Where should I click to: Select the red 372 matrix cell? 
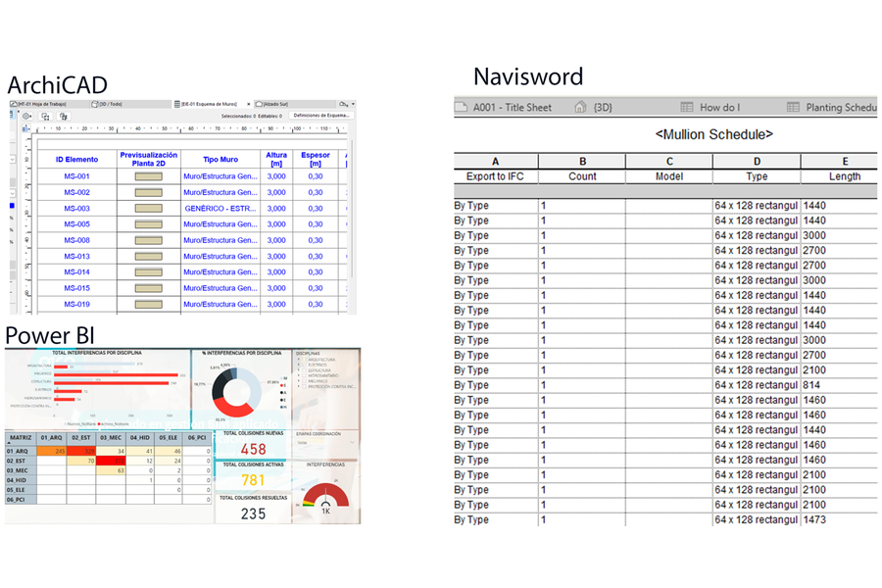[x=111, y=461]
